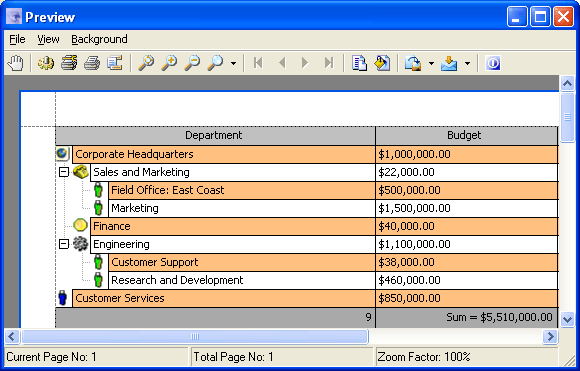Click the vertical scrollbar down arrow
The image size is (580, 371).
point(567,319)
